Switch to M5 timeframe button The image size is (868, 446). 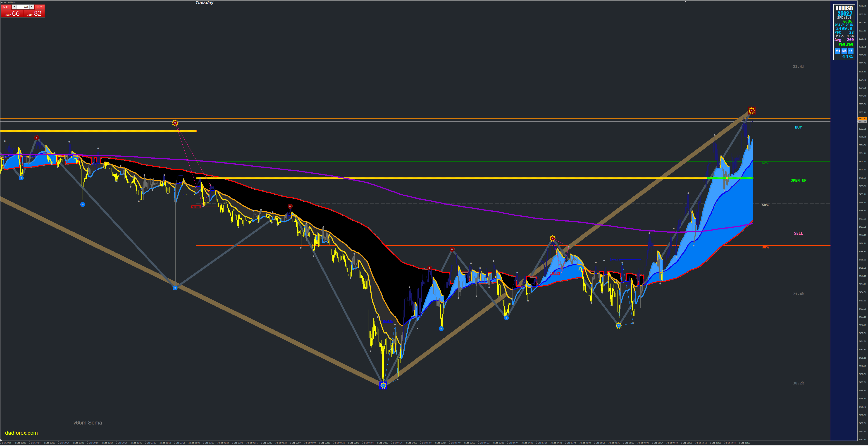pyautogui.click(x=844, y=51)
